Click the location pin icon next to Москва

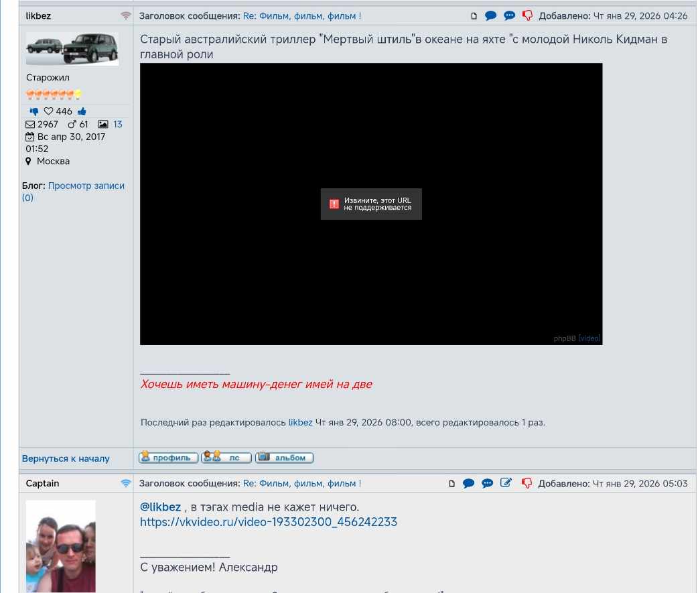pyautogui.click(x=27, y=161)
